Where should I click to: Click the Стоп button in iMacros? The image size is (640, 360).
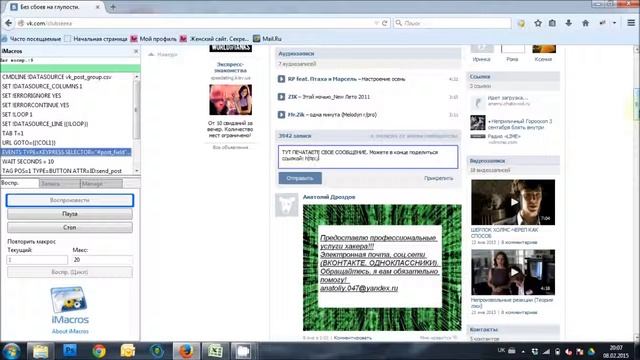click(x=70, y=227)
